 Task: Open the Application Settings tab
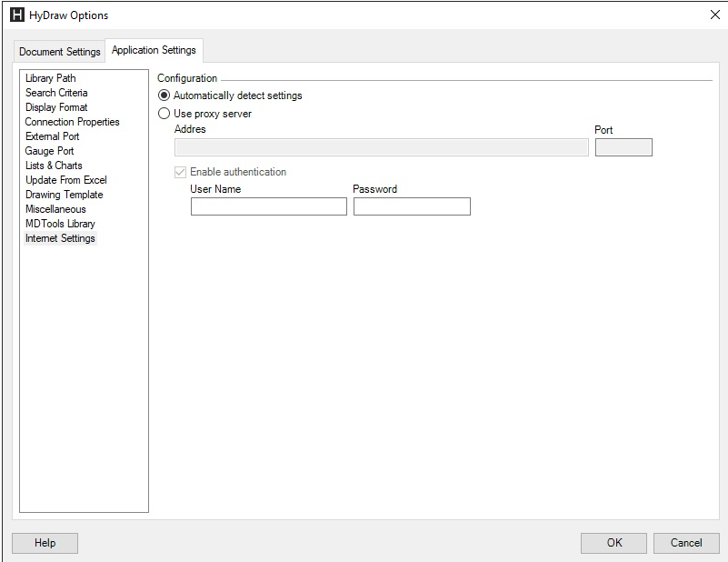[154, 50]
